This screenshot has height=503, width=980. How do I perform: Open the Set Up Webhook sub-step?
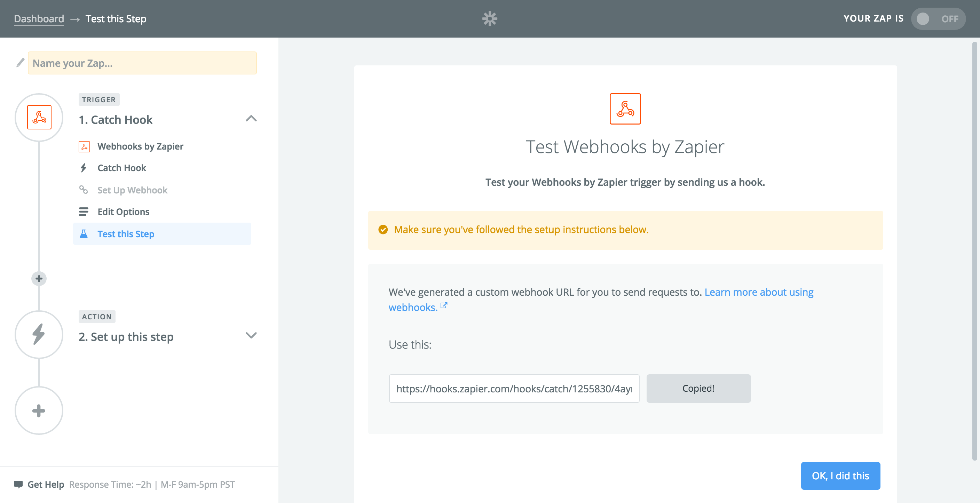(x=132, y=190)
